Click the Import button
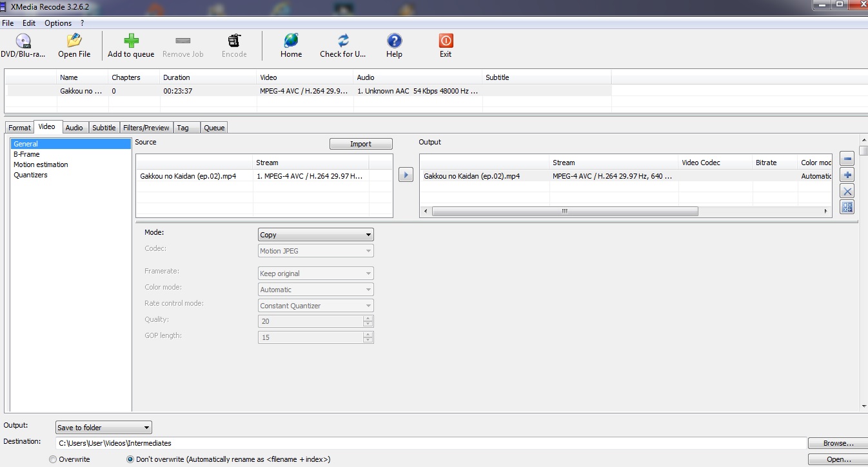Screen dimensions: 868x467 (360, 144)
